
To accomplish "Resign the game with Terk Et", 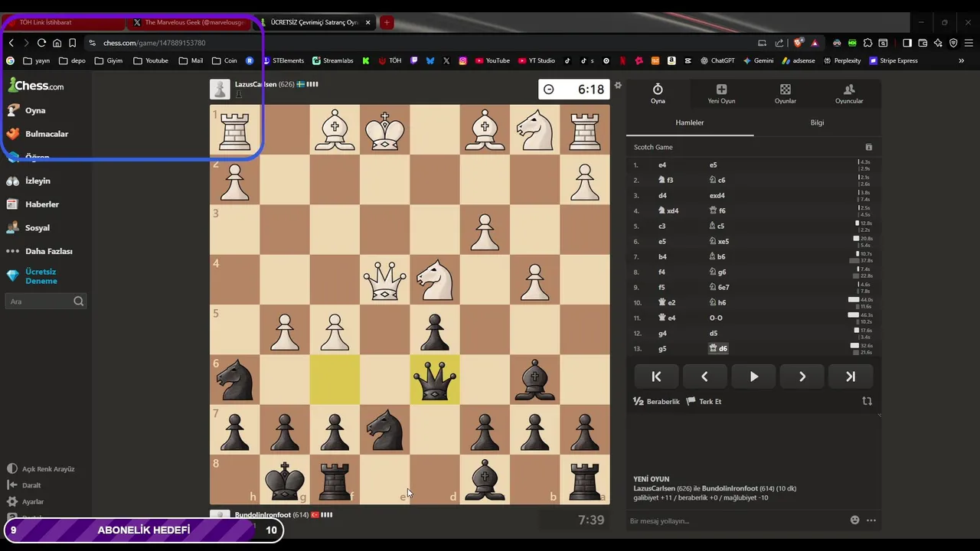I will tap(704, 401).
